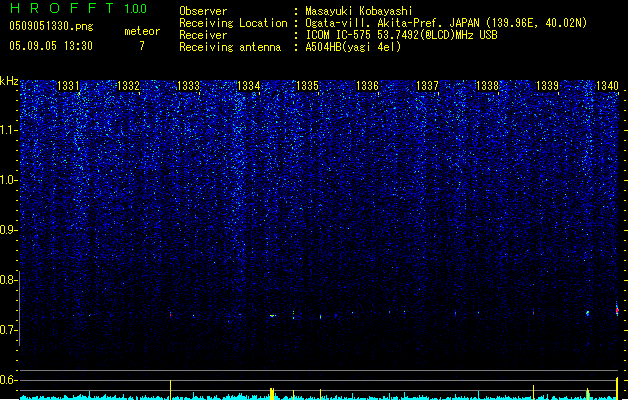
Task: Click time marker 1339
Action: coord(548,86)
